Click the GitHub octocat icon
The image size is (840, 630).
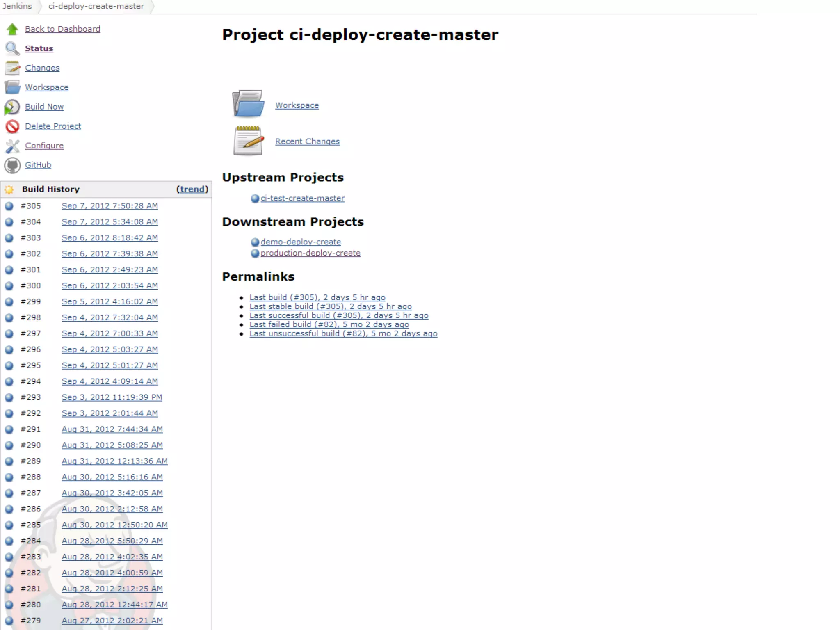[x=12, y=165]
